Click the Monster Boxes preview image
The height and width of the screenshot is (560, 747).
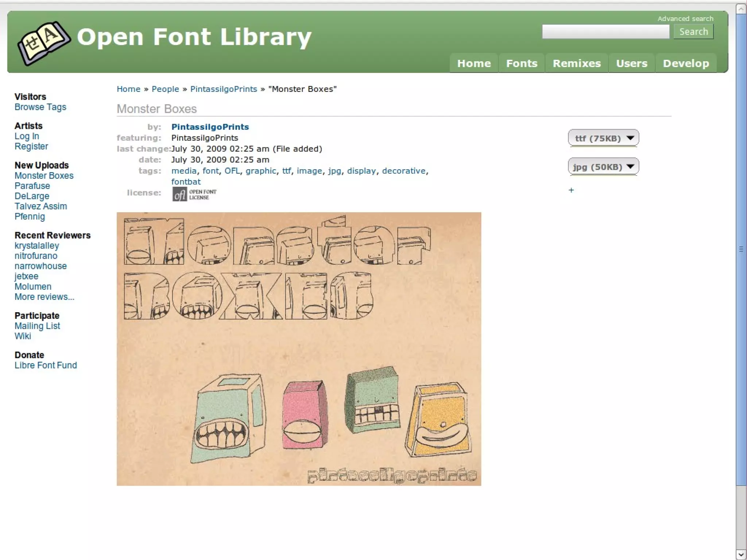(x=299, y=349)
